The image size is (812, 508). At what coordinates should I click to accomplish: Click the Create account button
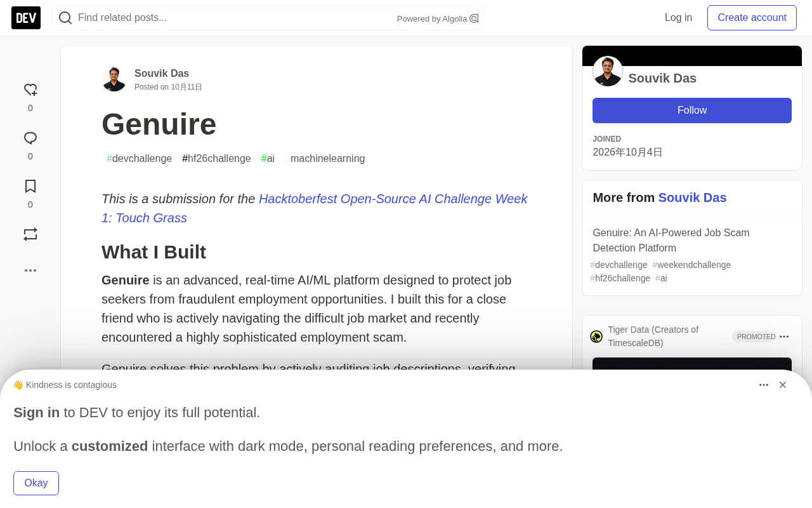(752, 18)
